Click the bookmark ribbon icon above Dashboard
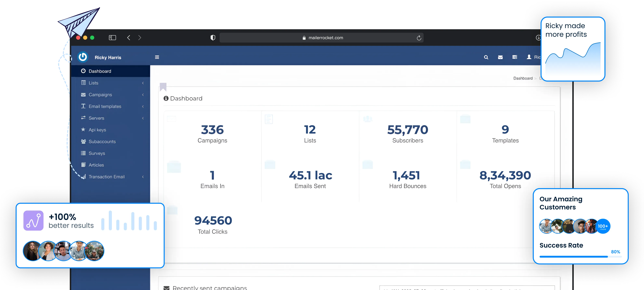Viewport: 644px width, 290px height. point(163,87)
